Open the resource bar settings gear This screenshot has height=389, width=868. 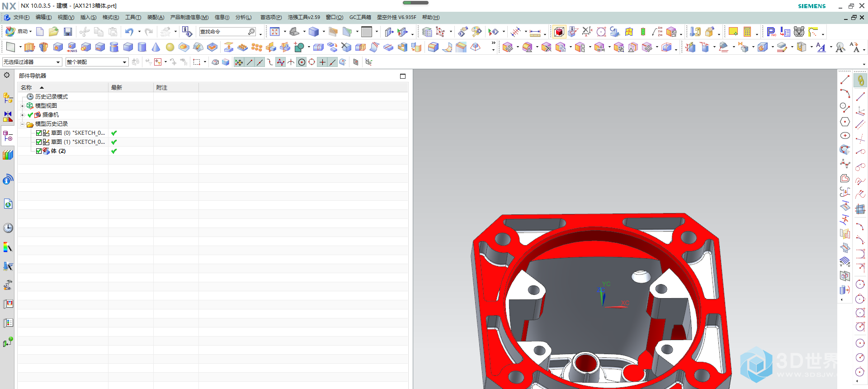[x=7, y=75]
